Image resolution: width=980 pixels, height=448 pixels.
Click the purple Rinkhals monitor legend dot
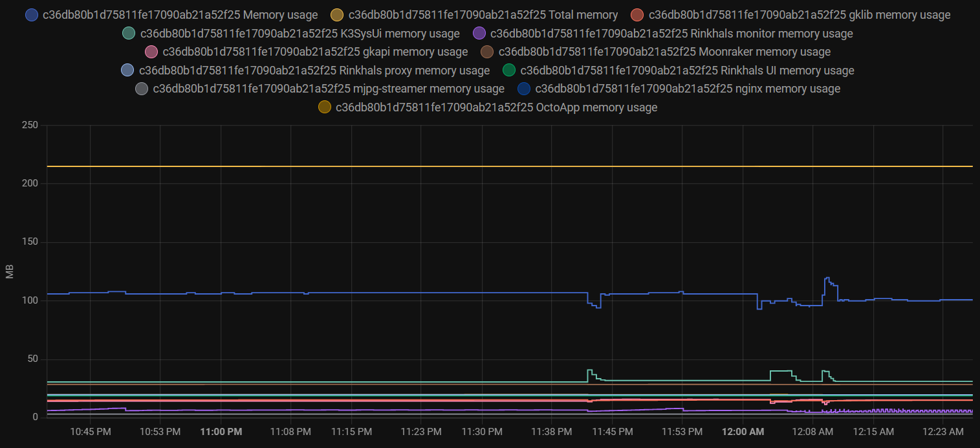coord(479,33)
